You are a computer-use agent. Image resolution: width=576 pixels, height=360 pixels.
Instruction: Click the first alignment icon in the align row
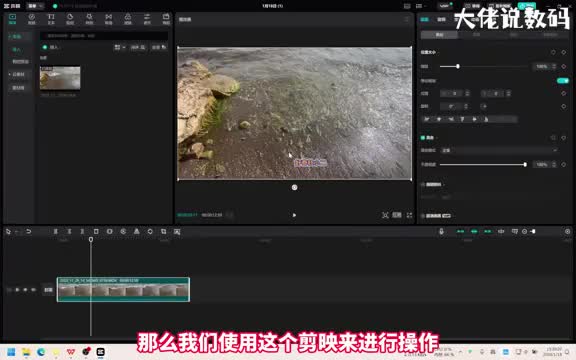point(427,119)
